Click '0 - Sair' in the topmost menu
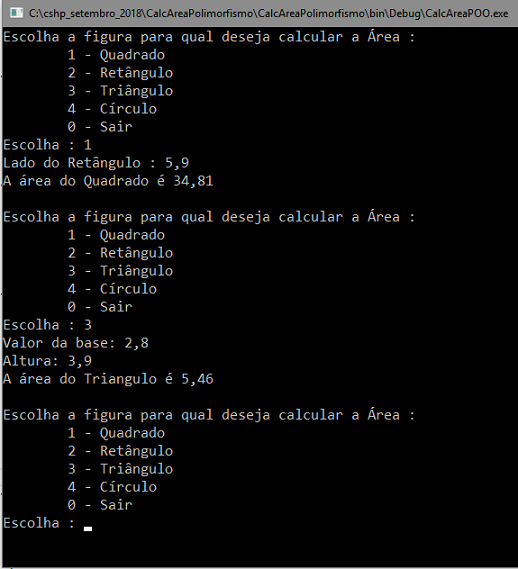 coord(100,127)
